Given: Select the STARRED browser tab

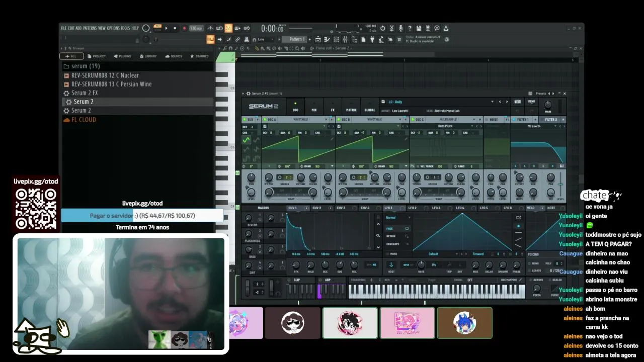Looking at the screenshot, I should [199, 56].
